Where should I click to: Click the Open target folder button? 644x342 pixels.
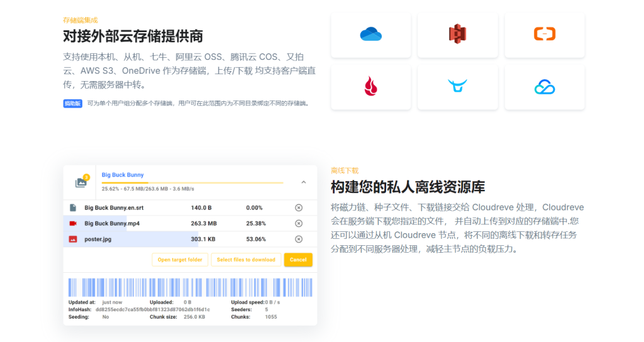pyautogui.click(x=180, y=260)
